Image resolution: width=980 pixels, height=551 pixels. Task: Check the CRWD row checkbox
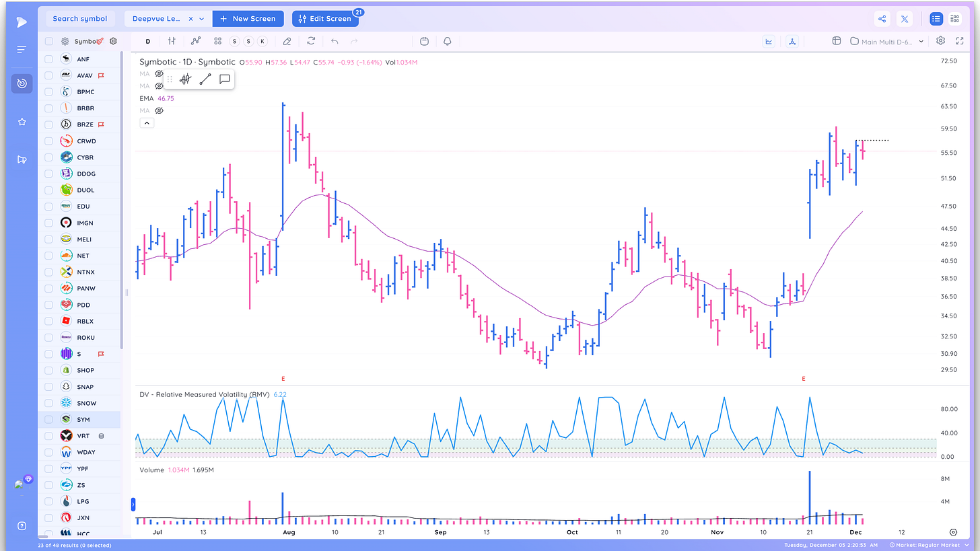click(48, 141)
